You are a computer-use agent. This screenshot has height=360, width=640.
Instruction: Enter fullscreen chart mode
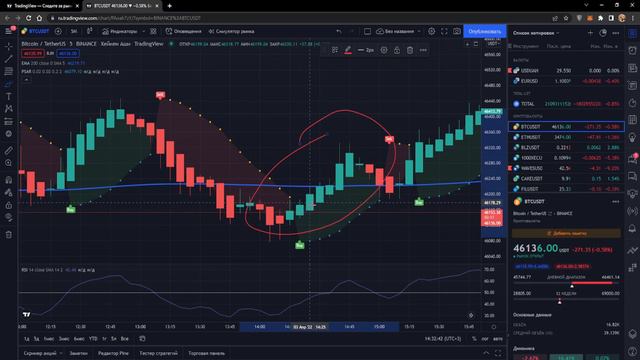tap(444, 31)
